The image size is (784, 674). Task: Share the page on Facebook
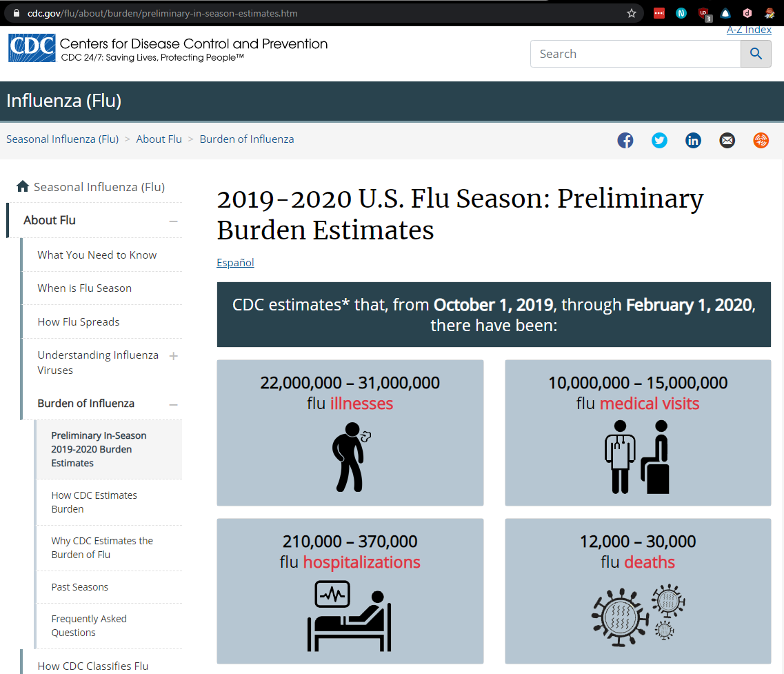point(625,140)
